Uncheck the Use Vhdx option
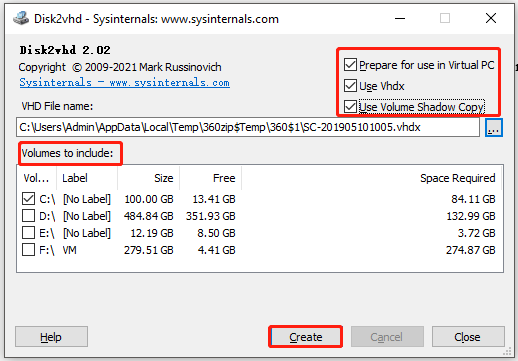518x361 pixels. 350,86
